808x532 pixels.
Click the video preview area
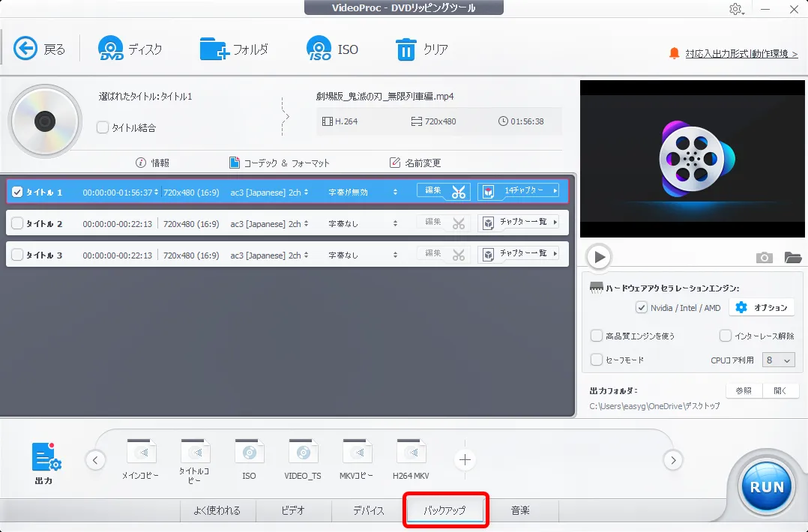[693, 159]
